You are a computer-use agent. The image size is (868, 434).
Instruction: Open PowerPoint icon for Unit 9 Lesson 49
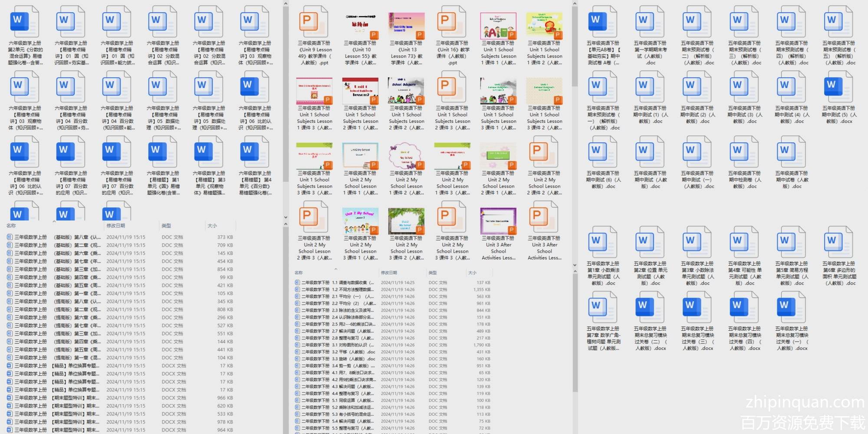tap(314, 22)
